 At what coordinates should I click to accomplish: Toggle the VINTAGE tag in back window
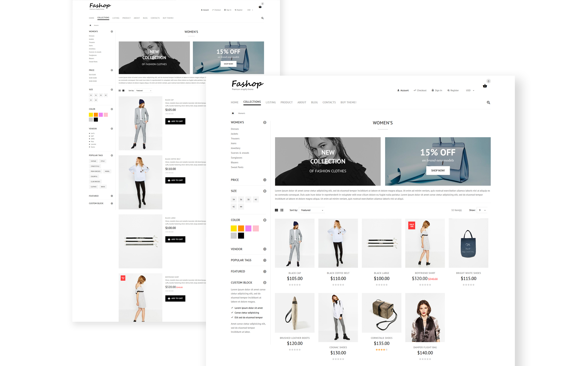[94, 161]
